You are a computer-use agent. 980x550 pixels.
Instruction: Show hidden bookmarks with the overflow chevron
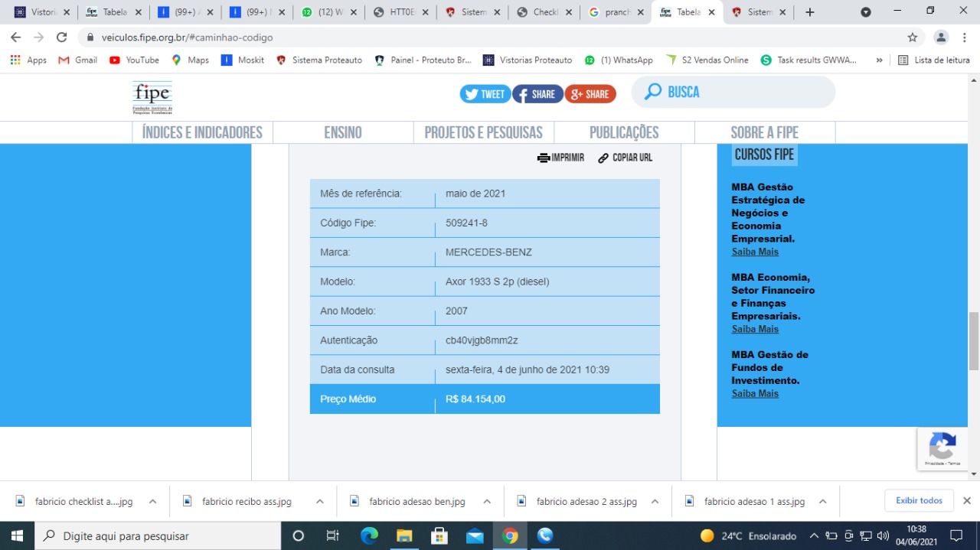(x=879, y=60)
